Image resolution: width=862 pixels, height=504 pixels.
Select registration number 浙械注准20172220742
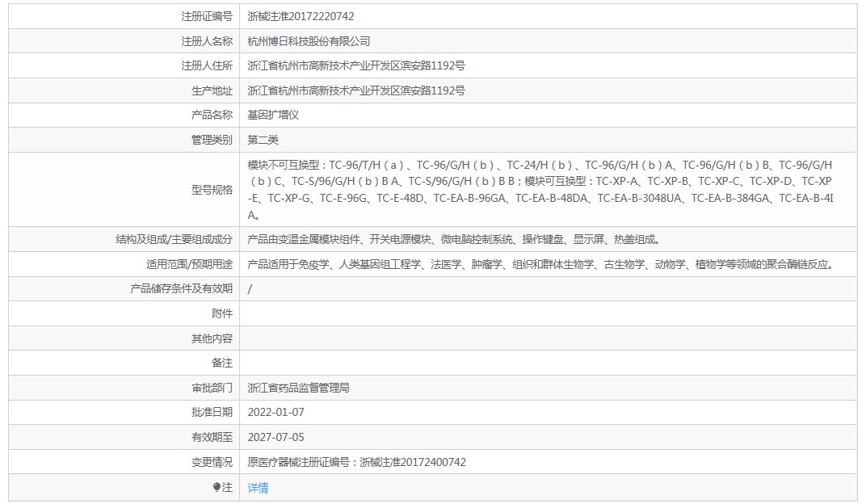301,16
